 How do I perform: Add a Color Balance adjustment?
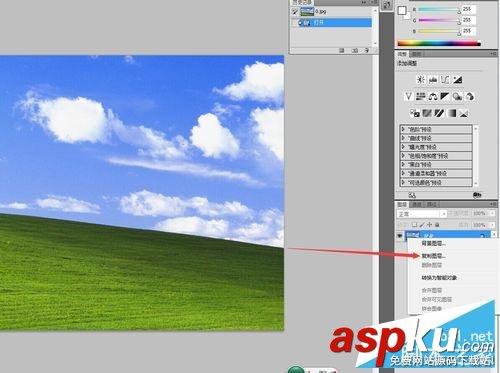[x=433, y=96]
